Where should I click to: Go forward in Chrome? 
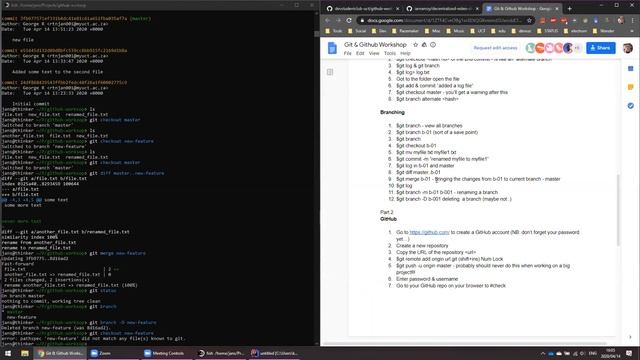(x=338, y=20)
